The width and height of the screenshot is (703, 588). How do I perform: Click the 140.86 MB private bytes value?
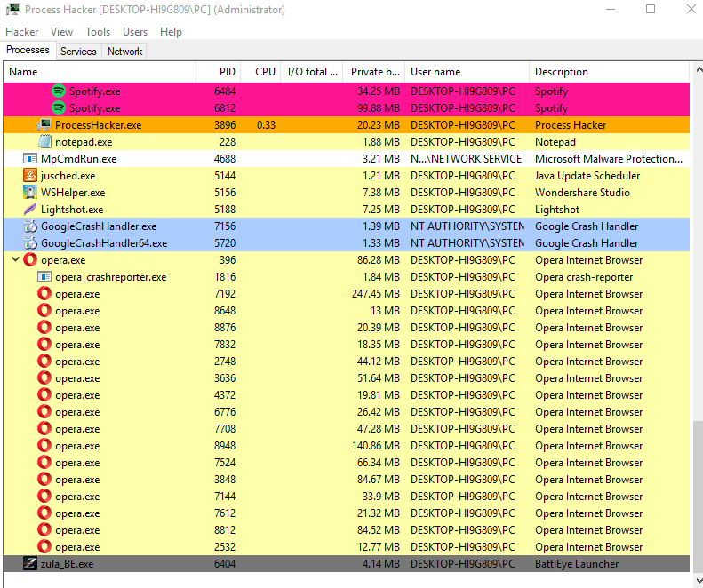coord(376,446)
